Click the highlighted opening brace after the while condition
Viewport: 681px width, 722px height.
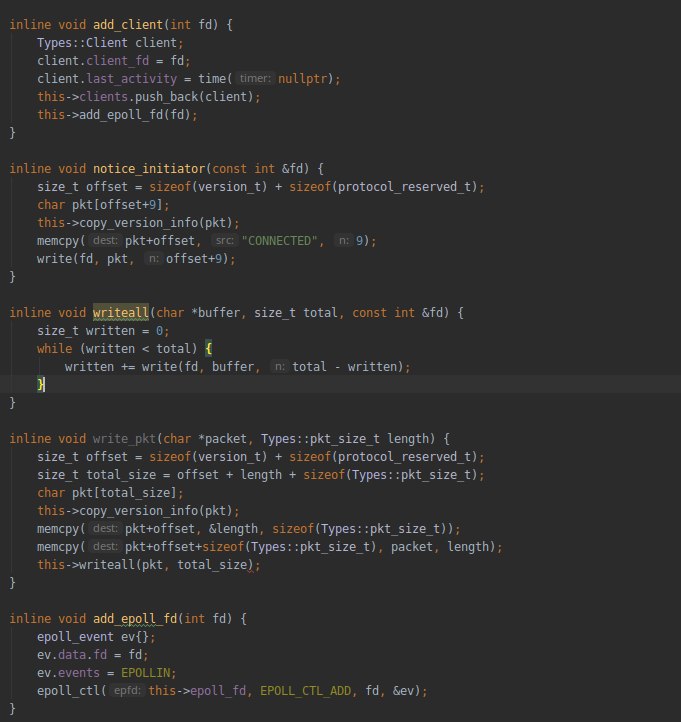[x=209, y=349]
